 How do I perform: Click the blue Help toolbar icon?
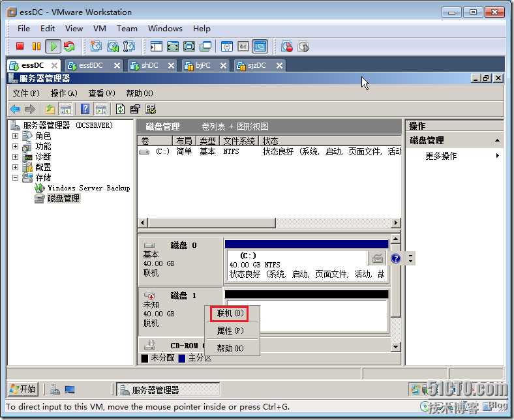point(85,109)
